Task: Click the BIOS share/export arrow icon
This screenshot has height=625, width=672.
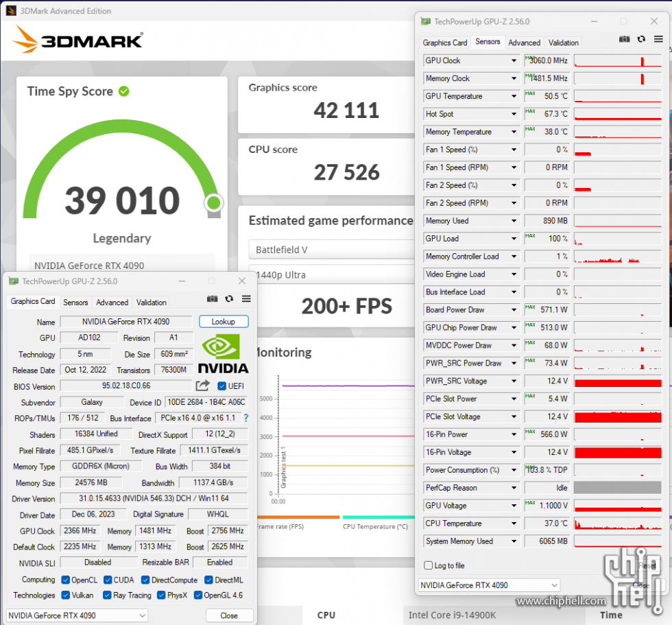Action: point(203,386)
